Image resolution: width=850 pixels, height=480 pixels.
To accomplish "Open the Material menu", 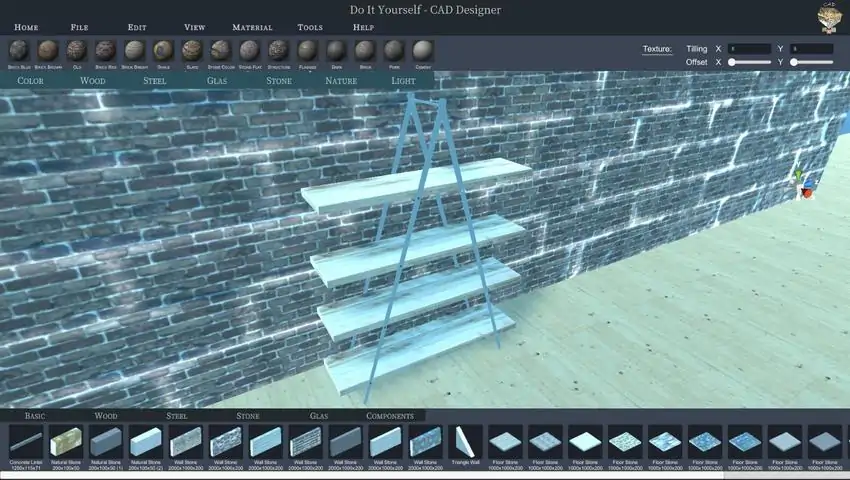I will coord(252,27).
